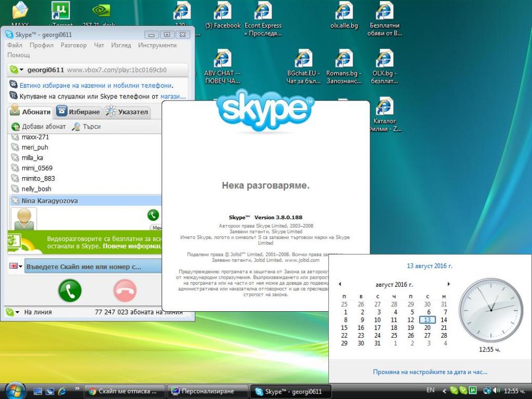Open the 'Инструменти' menu in Skype
The width and height of the screenshot is (532, 399).
point(157,45)
